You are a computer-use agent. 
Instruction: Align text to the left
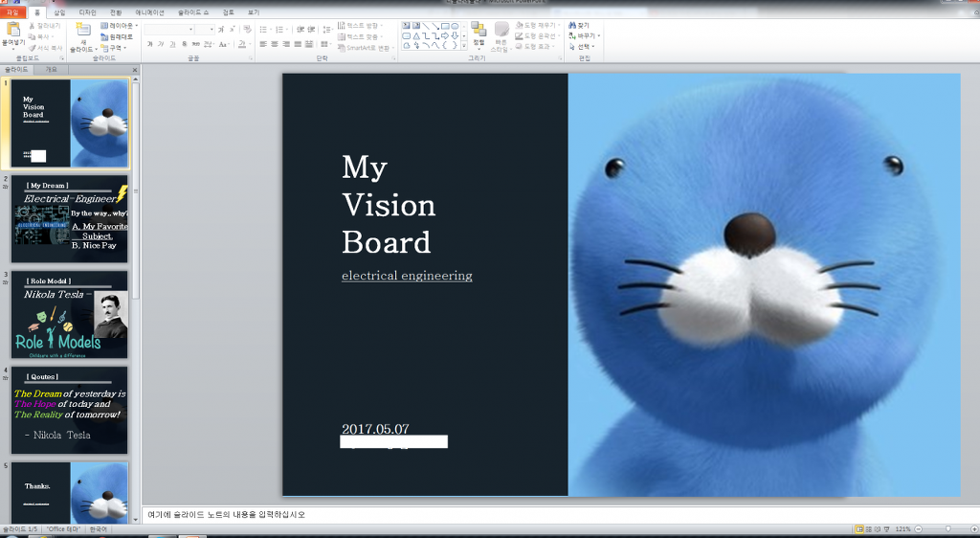pyautogui.click(x=263, y=44)
